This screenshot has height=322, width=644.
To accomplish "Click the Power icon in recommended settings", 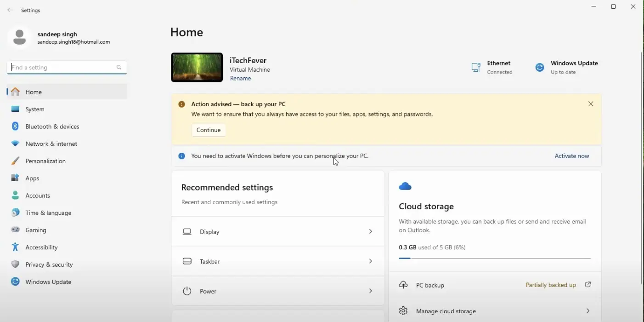I will click(187, 291).
